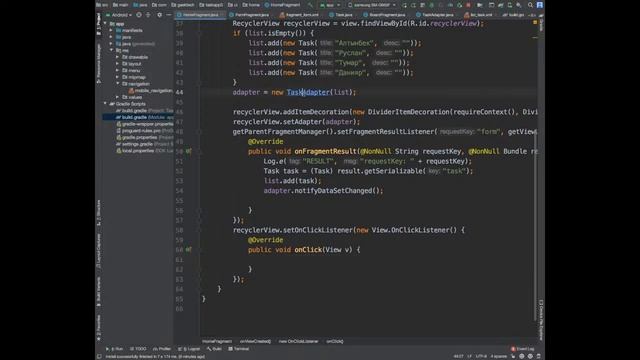The image size is (640, 360).
Task: Click the red Stop button in the toolbar
Action: (468, 5)
